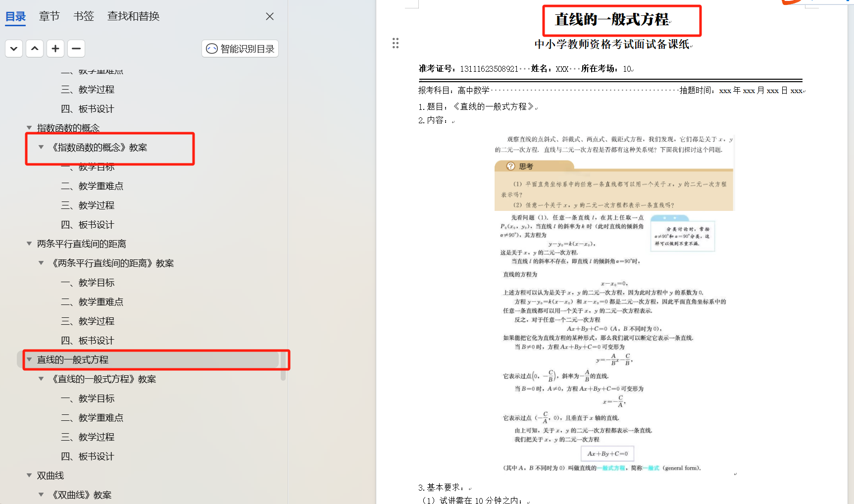Close the navigation pane with X

pyautogui.click(x=270, y=16)
